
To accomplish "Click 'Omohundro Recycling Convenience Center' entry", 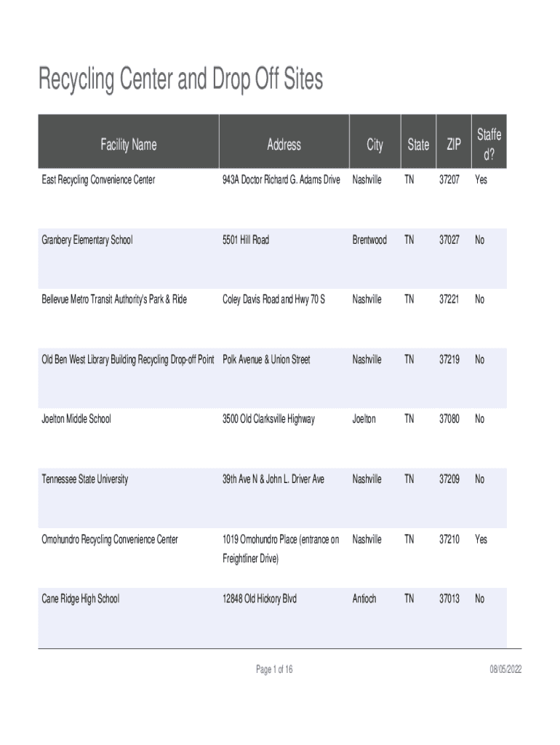I will pos(109,539).
